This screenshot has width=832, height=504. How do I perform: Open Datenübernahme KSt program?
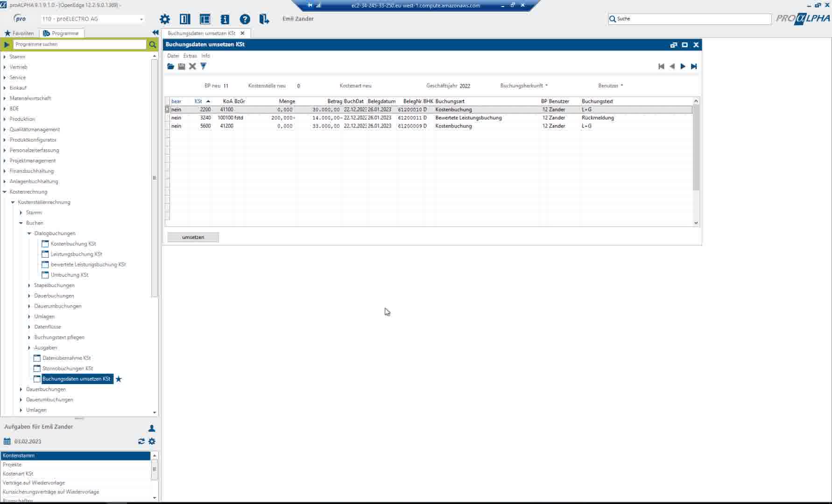tap(66, 358)
